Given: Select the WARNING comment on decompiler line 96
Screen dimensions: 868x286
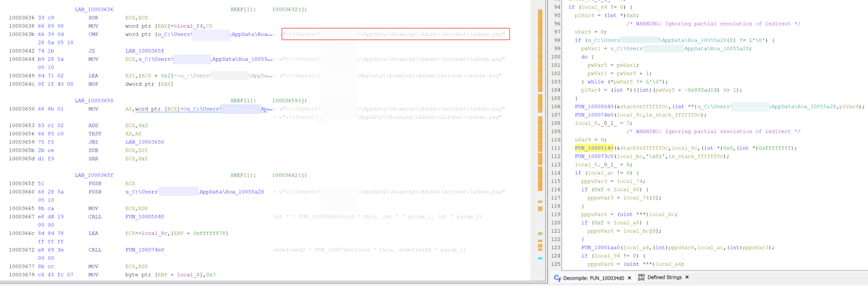Looking at the screenshot, I should click(713, 23).
